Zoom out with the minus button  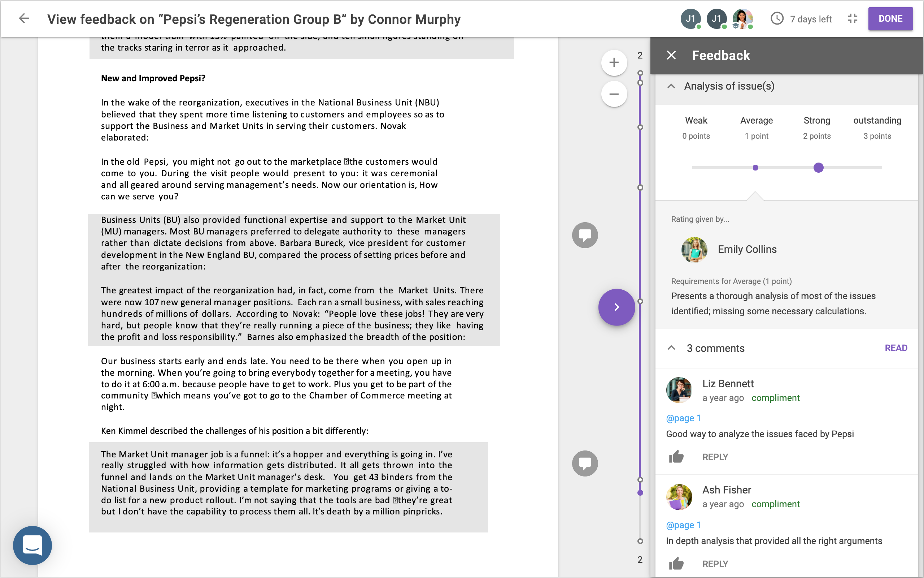click(x=614, y=94)
